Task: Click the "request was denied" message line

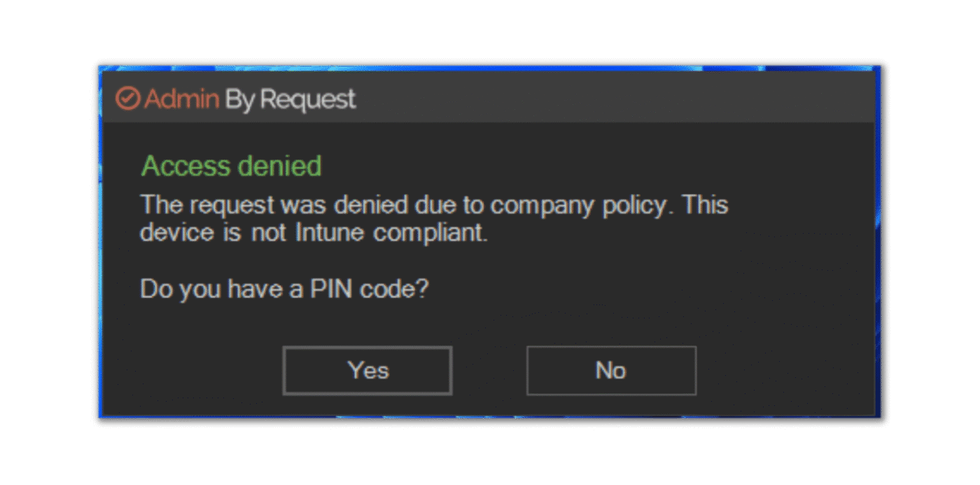Action: point(434,206)
